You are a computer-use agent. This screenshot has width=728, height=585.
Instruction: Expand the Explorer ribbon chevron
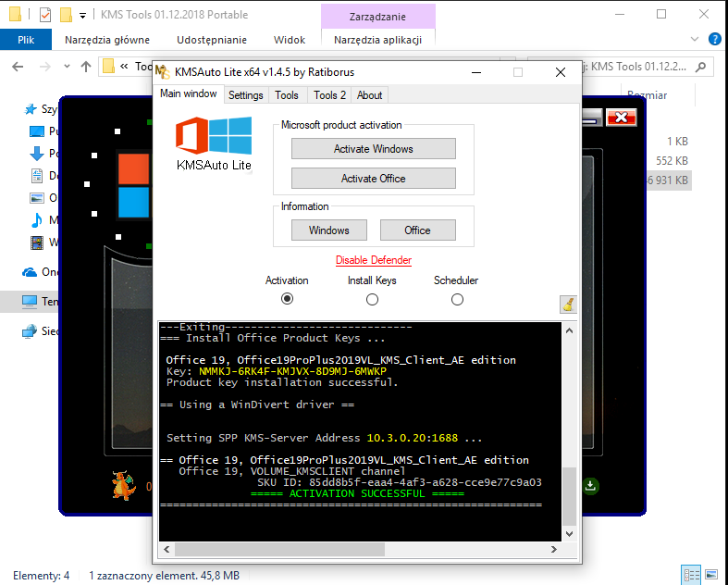[695, 40]
